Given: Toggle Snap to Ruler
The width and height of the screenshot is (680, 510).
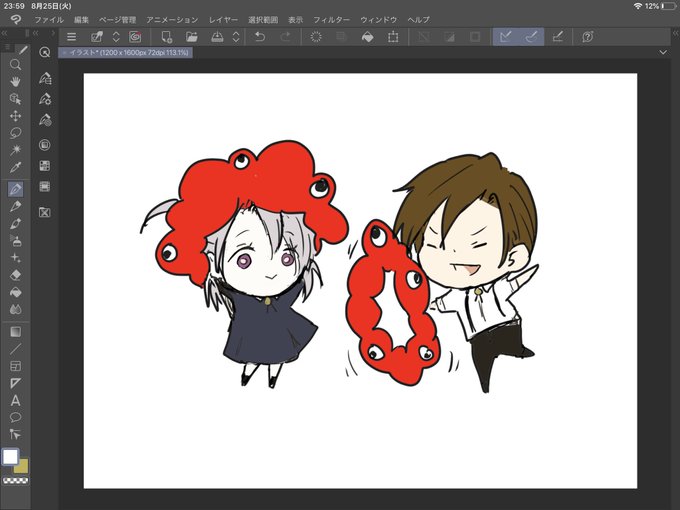Looking at the screenshot, I should click(x=506, y=37).
